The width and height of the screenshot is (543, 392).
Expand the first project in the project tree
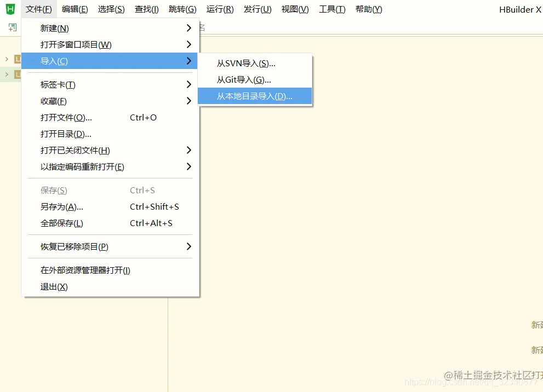(x=5, y=59)
